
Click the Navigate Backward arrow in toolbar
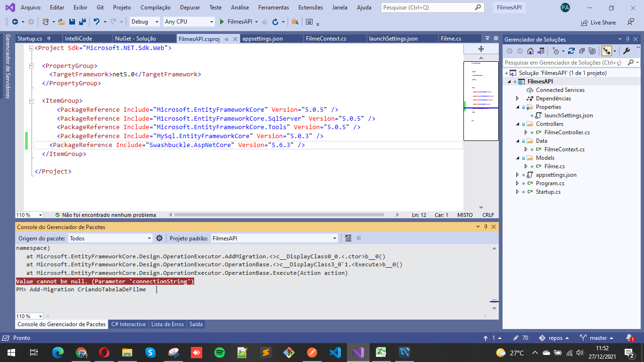tap(15, 22)
